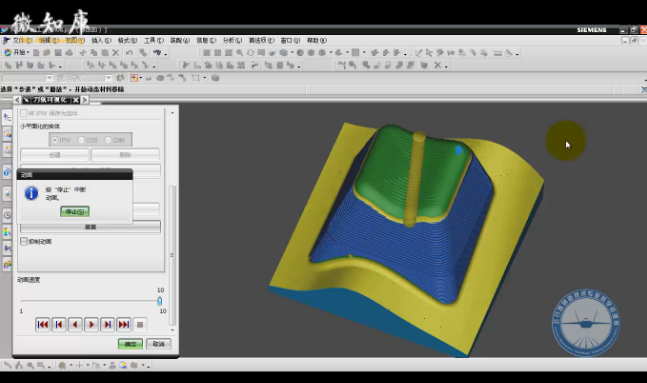647x383 pixels.
Task: Click the Undo arrow icon
Action: pos(130,53)
